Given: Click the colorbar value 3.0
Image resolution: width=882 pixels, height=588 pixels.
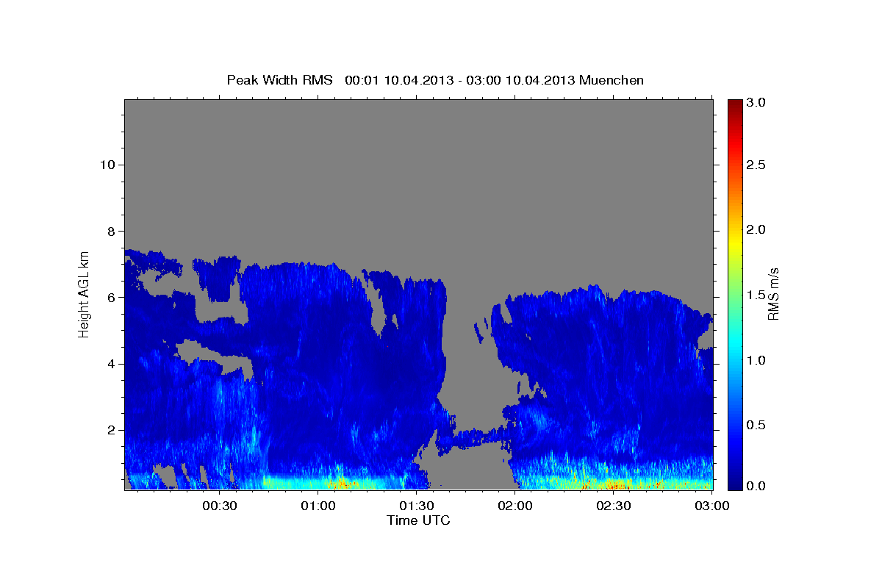Looking at the screenshot, I should coord(756,102).
